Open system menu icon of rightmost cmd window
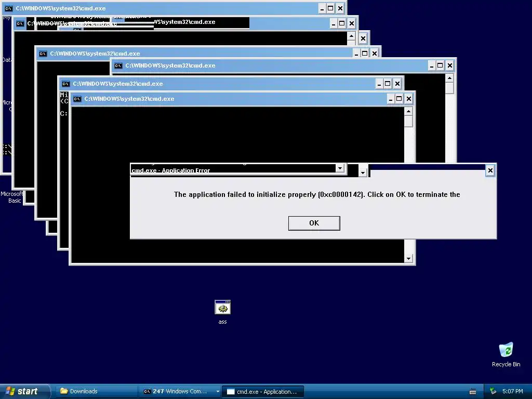Viewport: 532px width, 399px height. point(118,65)
